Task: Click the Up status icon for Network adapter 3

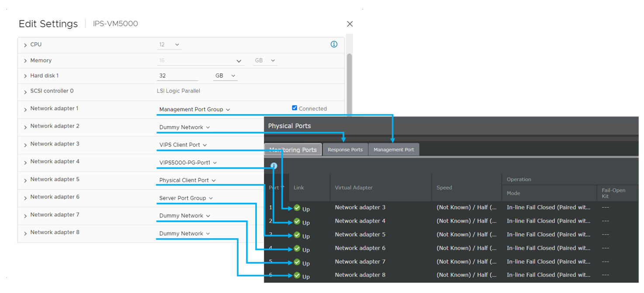Action: click(x=297, y=208)
